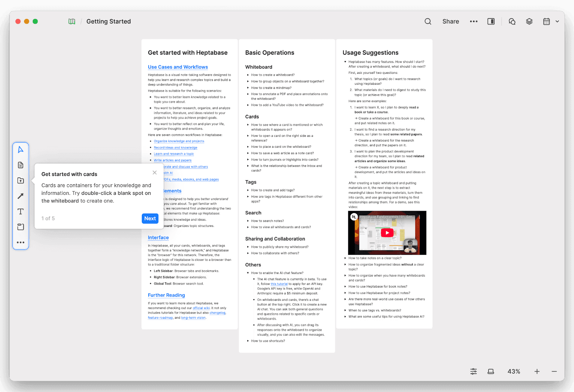574x392 pixels.
Task: Open the card library layers icon
Action: tap(529, 21)
